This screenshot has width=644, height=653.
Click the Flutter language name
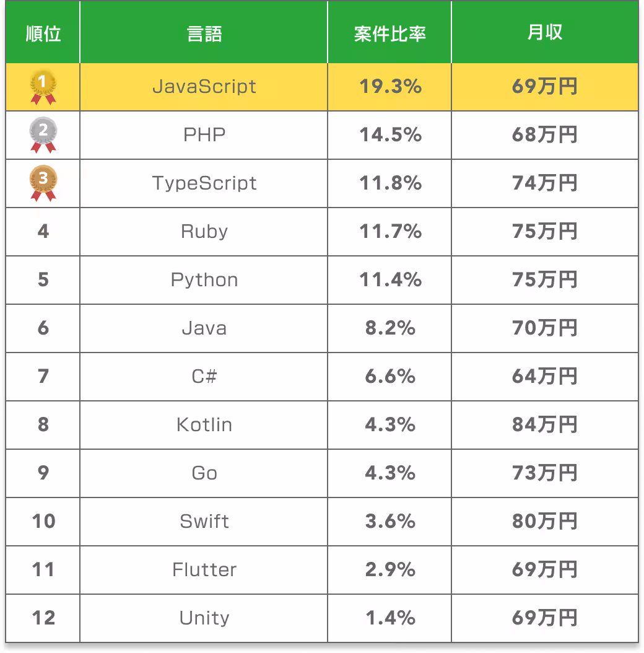(x=204, y=569)
